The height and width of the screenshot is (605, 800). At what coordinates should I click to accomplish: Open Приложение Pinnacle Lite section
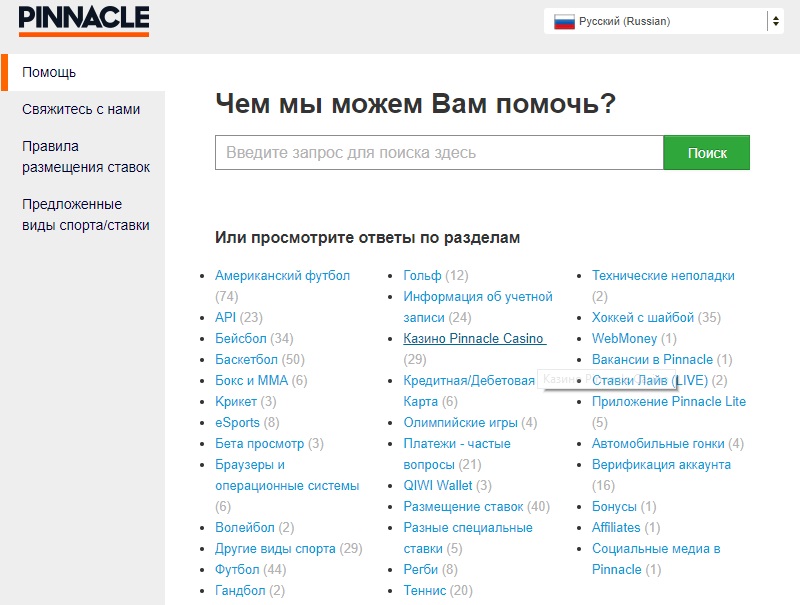click(669, 401)
